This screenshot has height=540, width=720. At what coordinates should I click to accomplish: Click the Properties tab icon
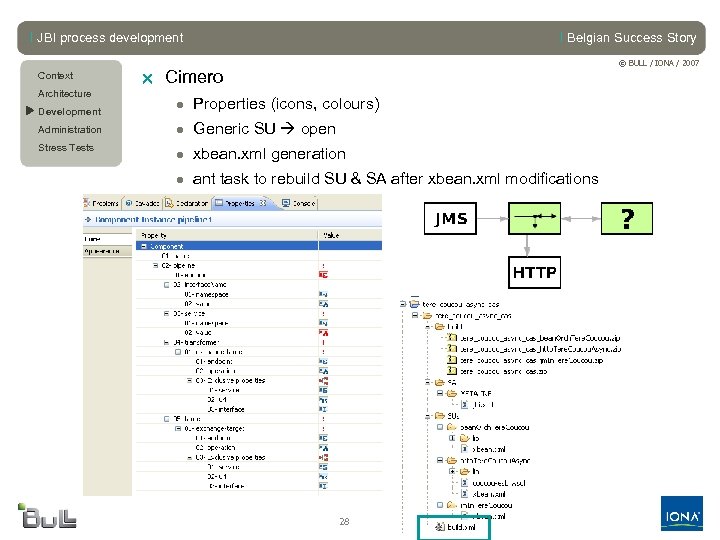coord(219,202)
